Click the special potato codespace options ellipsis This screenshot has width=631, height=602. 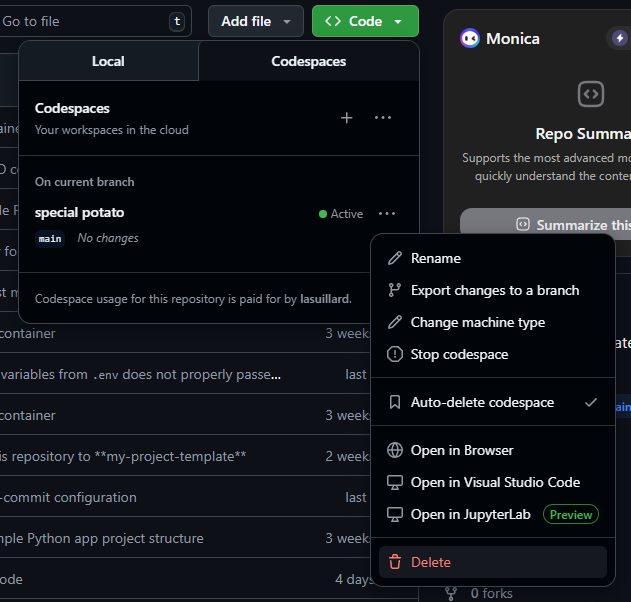tap(387, 214)
